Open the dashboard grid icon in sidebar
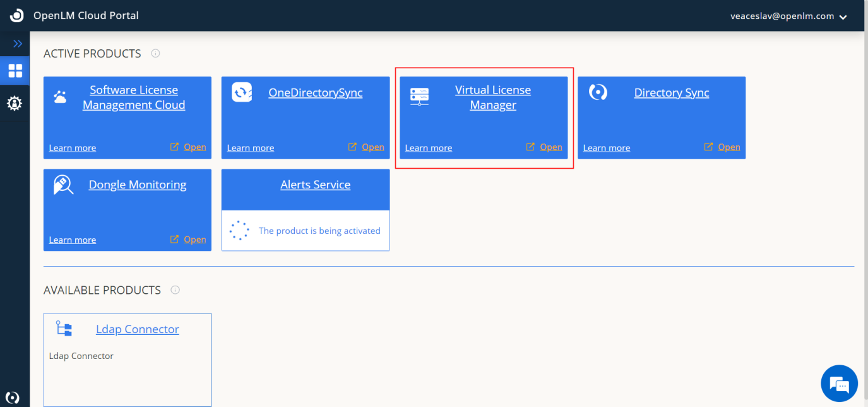 tap(15, 71)
